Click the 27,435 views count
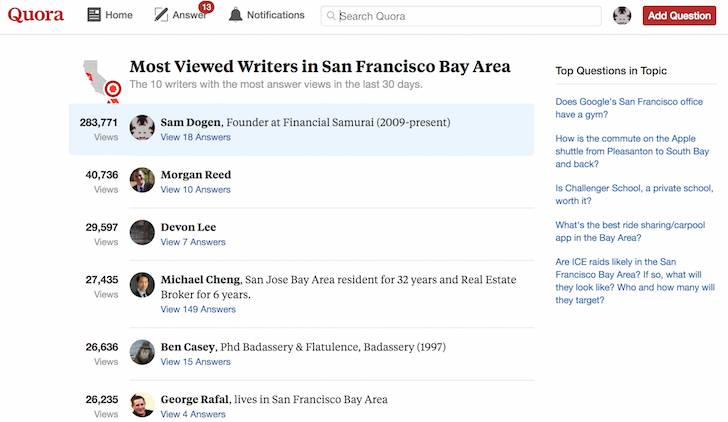The width and height of the screenshot is (728, 422). [x=102, y=280]
